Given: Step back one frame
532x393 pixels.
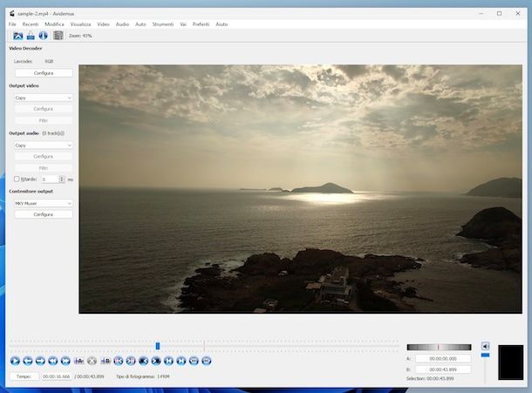Looking at the screenshot, I should point(27,361).
